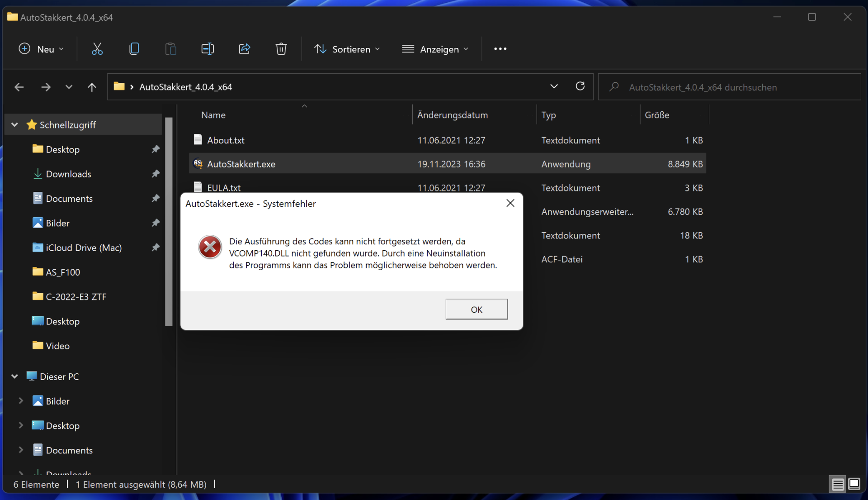Click the search field in Explorer
868x500 pixels.
point(729,87)
